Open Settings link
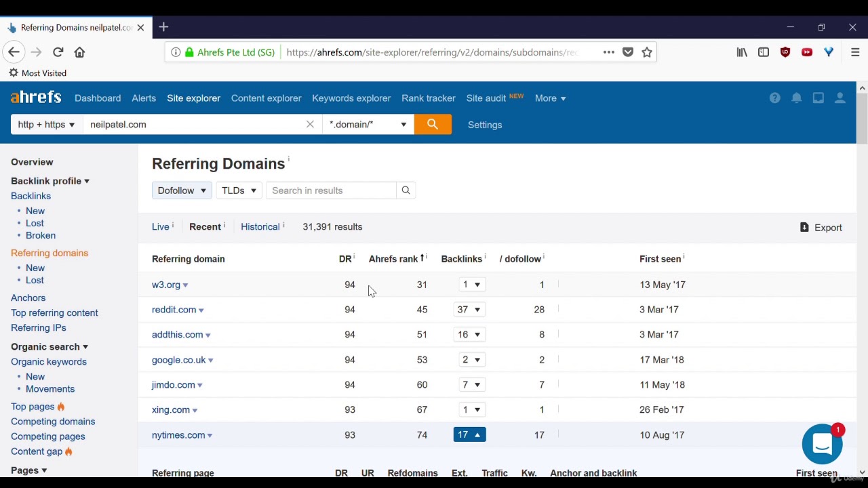Viewport: 868px width, 488px height. coord(485,125)
